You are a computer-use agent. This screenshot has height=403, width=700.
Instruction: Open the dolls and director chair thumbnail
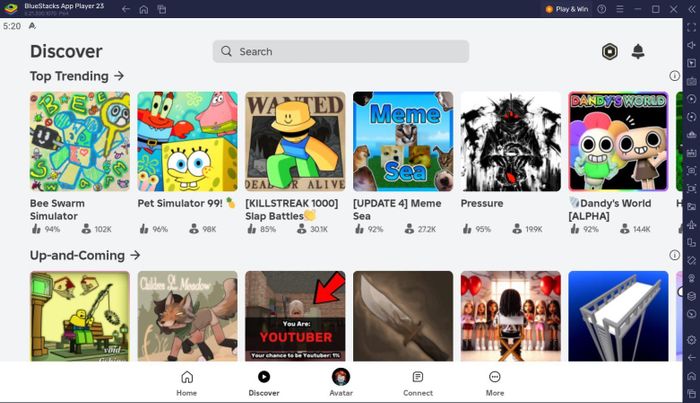click(511, 316)
